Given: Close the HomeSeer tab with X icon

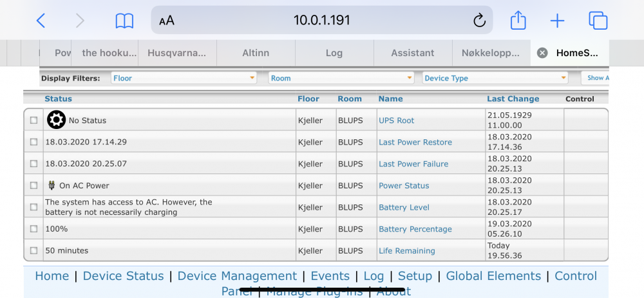Looking at the screenshot, I should tap(542, 53).
